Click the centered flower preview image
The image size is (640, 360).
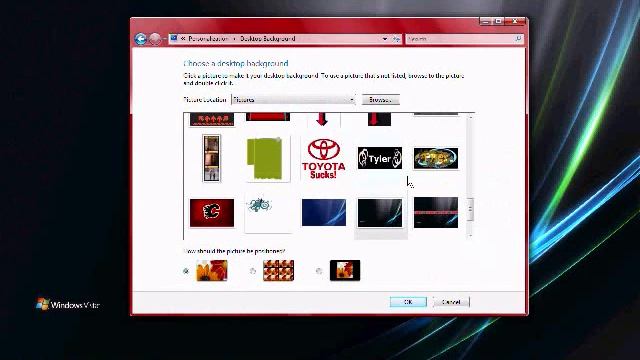click(345, 271)
